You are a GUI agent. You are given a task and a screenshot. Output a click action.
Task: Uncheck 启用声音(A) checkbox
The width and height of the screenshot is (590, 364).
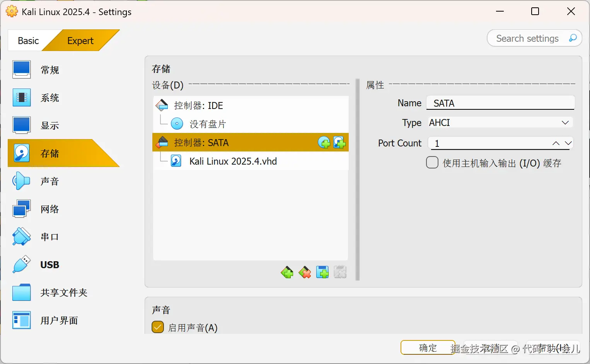coord(158,327)
